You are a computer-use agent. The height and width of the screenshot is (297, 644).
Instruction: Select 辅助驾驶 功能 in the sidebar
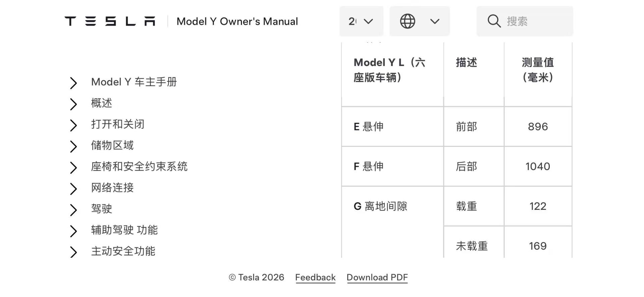pyautogui.click(x=124, y=230)
